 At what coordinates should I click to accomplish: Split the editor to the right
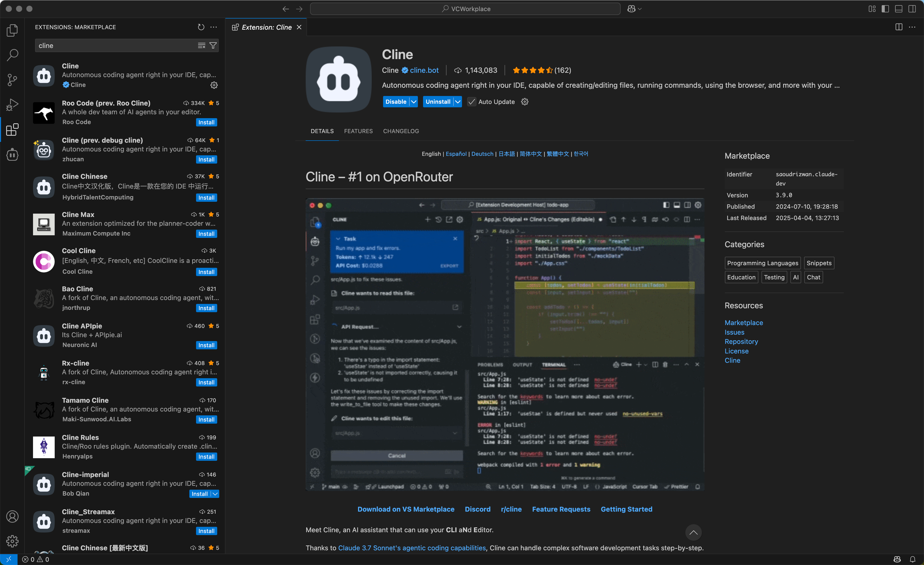pos(898,27)
